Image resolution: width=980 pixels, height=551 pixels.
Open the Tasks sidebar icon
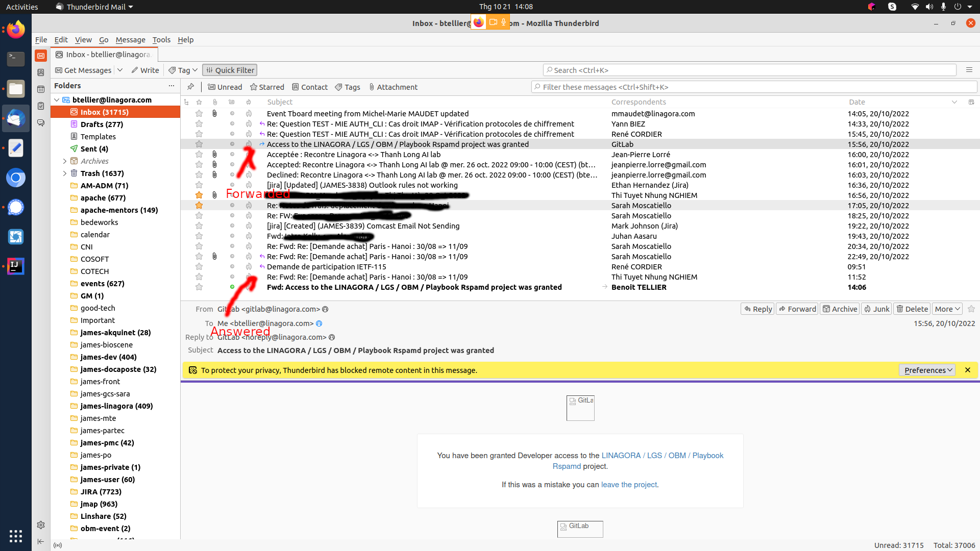[41, 106]
